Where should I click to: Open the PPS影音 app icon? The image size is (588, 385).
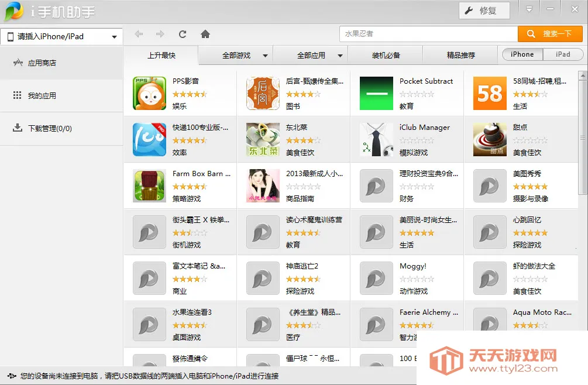[x=149, y=93]
